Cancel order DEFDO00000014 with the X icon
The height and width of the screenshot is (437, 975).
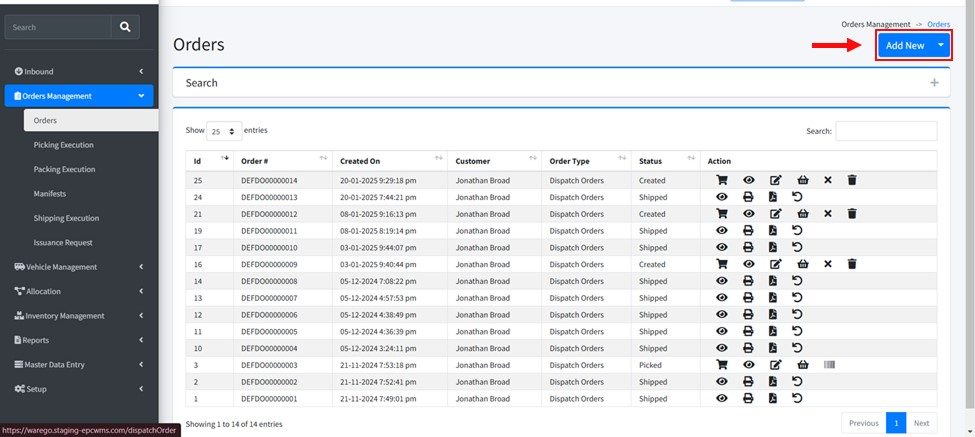coord(828,180)
